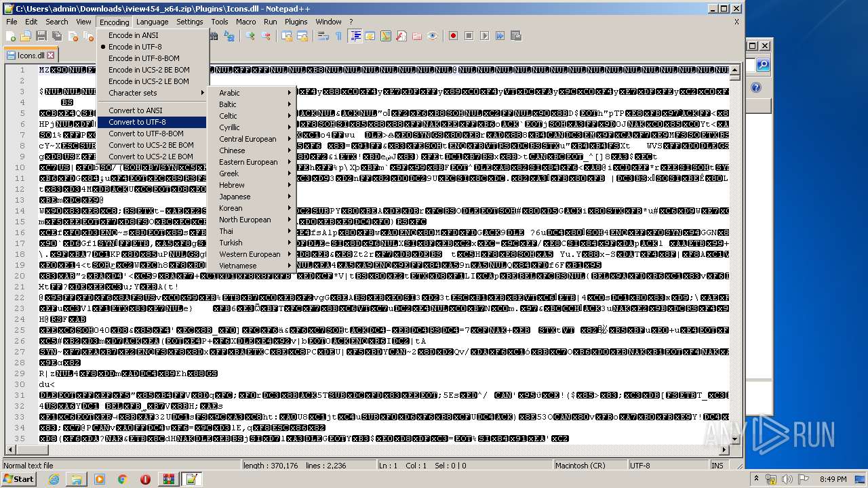868x488 pixels.
Task: Expand the Central European submenu
Action: (x=252, y=139)
